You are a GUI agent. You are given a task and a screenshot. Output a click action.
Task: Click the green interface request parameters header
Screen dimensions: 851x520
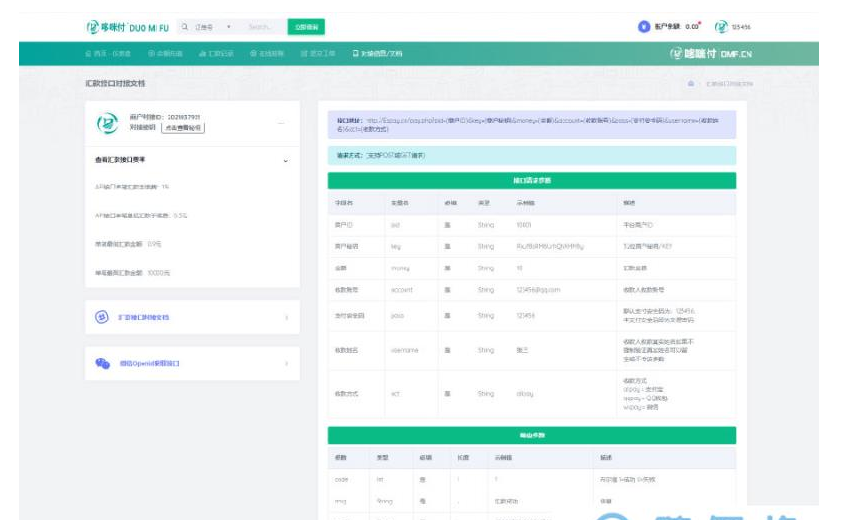pos(531,181)
